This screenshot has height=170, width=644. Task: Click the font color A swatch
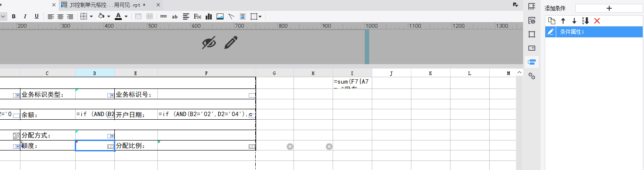point(118,16)
